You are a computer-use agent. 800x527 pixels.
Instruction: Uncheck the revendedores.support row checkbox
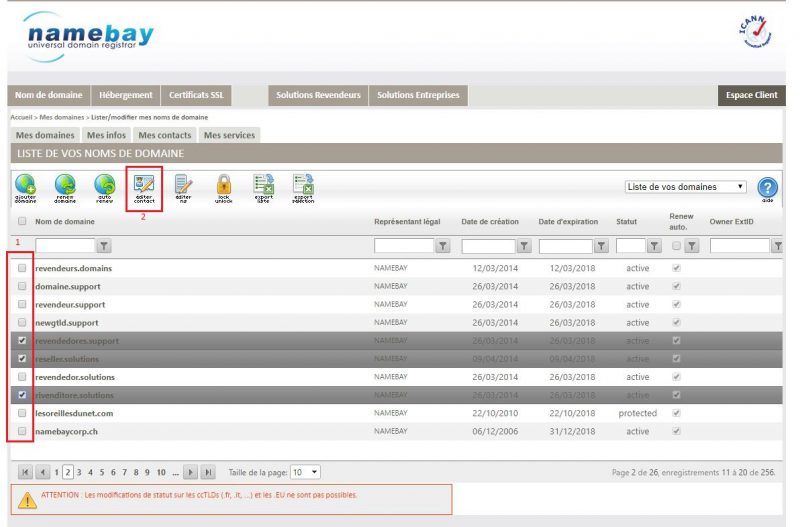[x=22, y=340]
